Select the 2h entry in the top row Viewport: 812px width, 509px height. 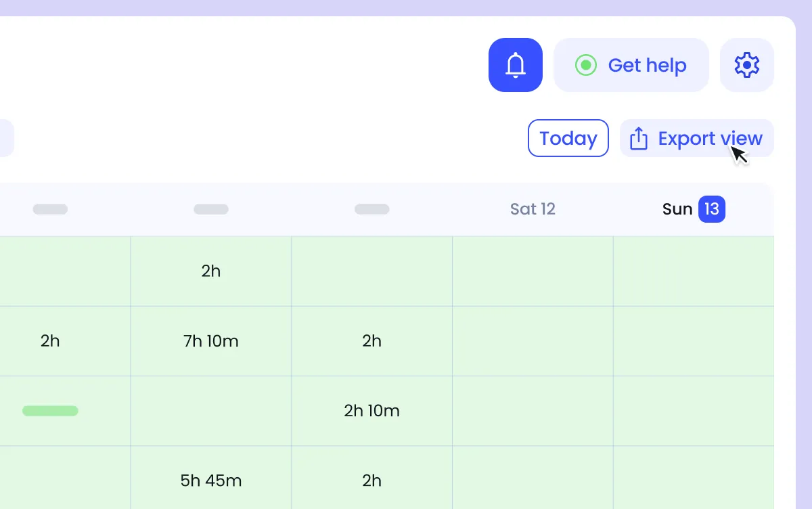coord(211,271)
